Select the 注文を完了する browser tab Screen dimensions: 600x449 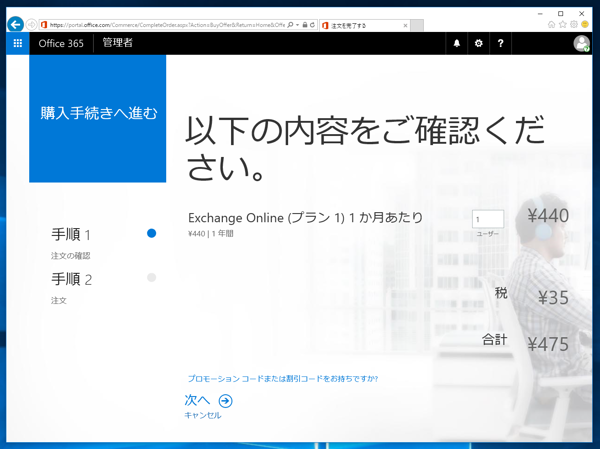point(364,25)
